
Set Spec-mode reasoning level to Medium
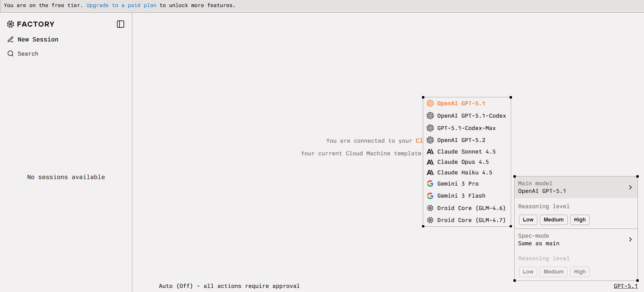[553, 272]
